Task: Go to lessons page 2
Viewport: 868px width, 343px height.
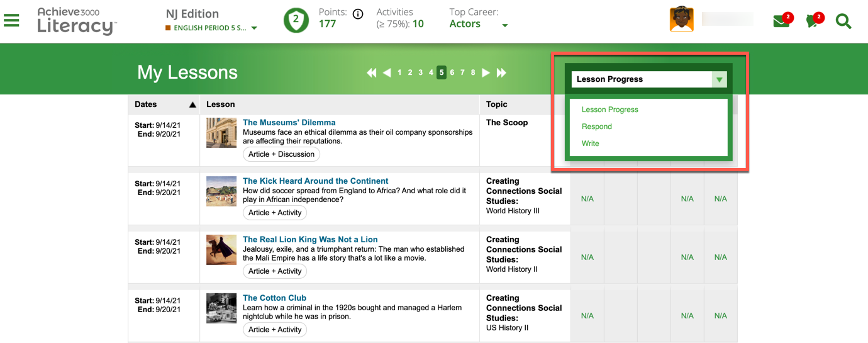Action: click(x=410, y=73)
